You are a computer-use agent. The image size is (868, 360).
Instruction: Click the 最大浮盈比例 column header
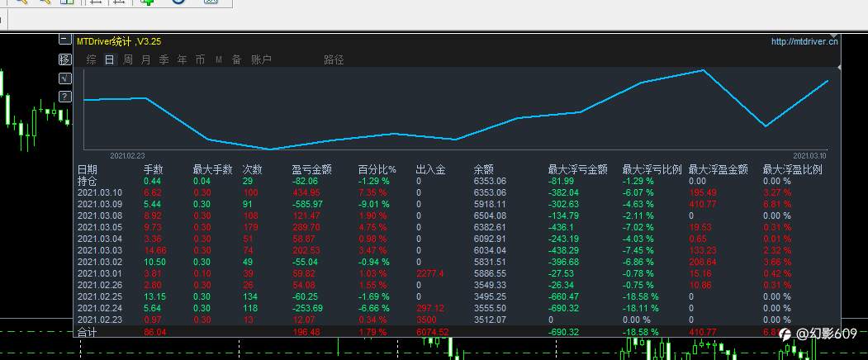point(793,169)
